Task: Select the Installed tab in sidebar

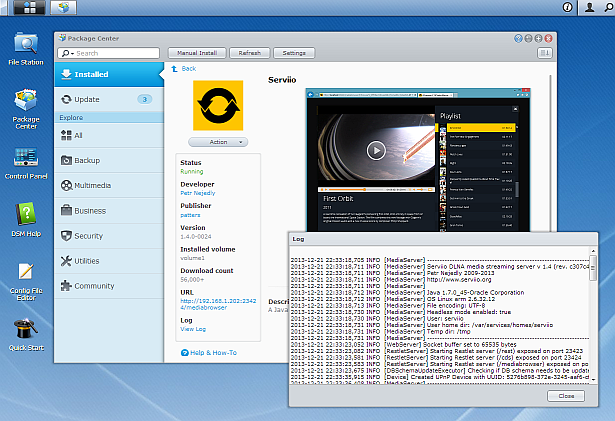Action: tap(109, 74)
